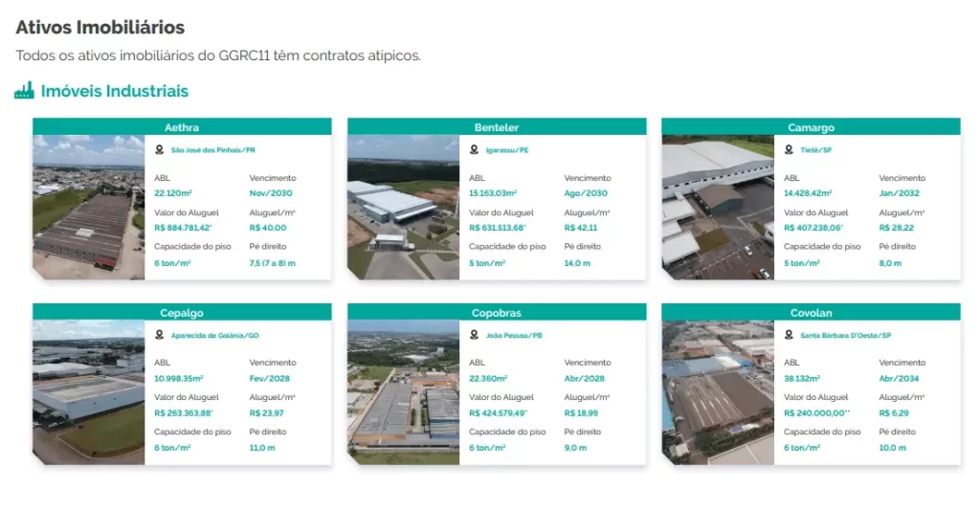This screenshot has height=510, width=980.
Task: Open the Aethra aerial photo
Action: tap(89, 207)
